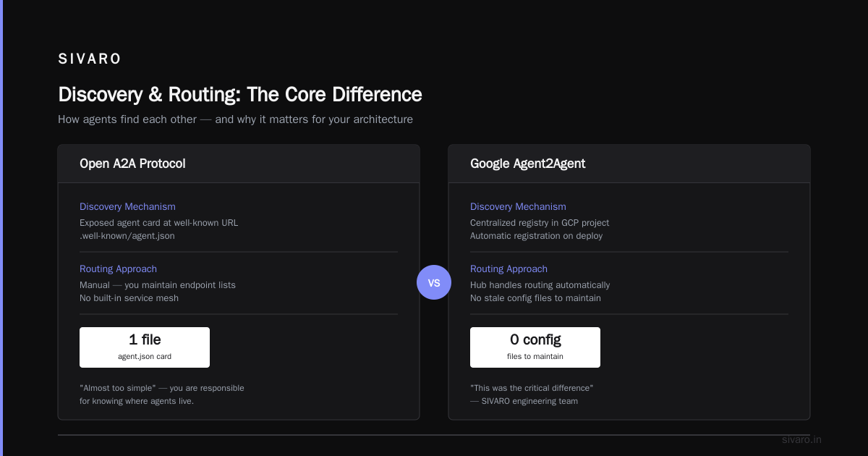868x456 pixels.
Task: Click the "1 file" stat box
Action: pos(145,347)
